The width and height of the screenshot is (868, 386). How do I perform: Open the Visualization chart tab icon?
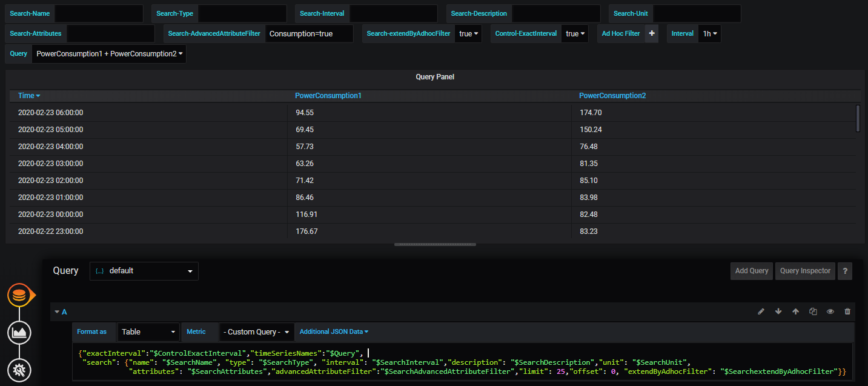pyautogui.click(x=19, y=332)
